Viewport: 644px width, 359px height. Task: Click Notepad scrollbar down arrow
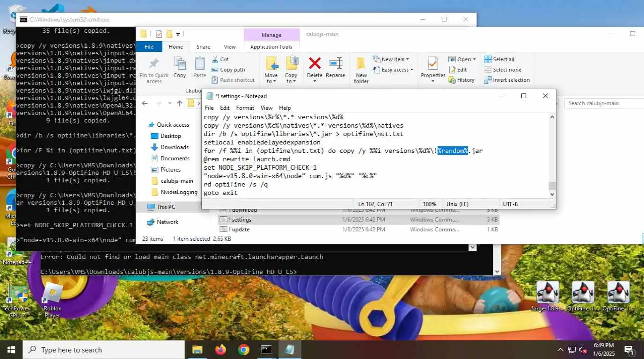coord(552,194)
